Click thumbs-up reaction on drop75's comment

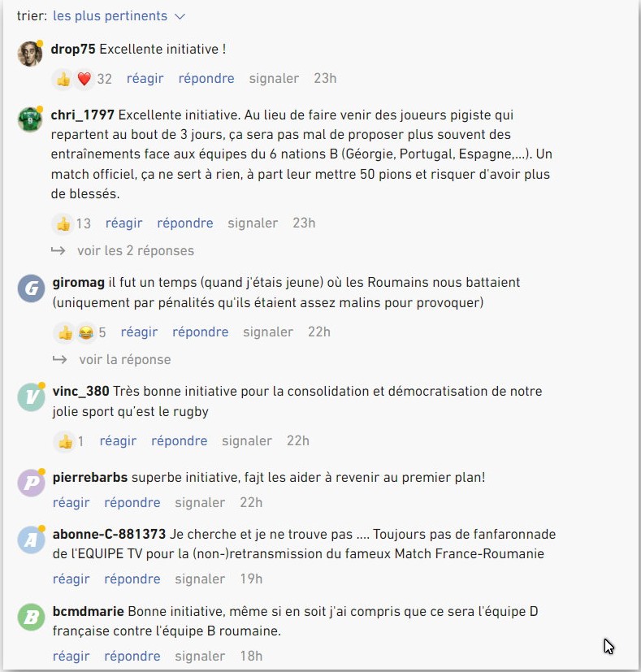(x=63, y=79)
